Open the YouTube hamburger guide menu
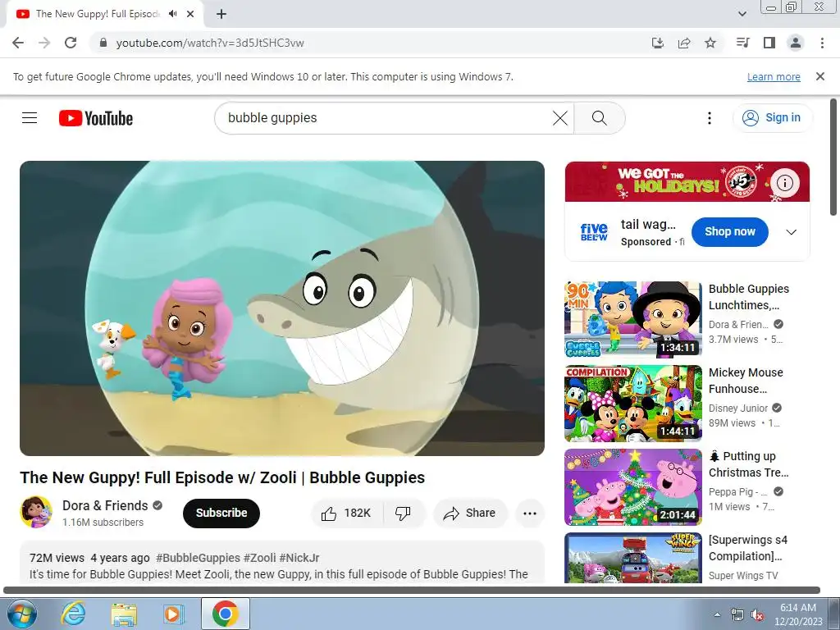 click(30, 118)
